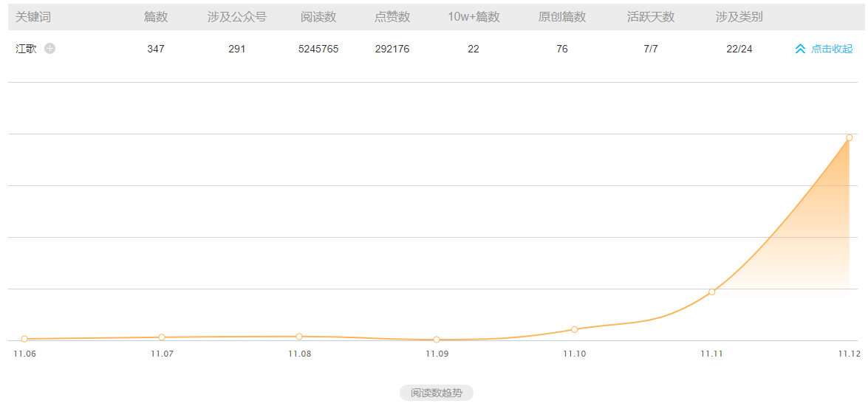868x409 pixels.
Task: Open the 江歌 keyword entry
Action: [x=26, y=49]
